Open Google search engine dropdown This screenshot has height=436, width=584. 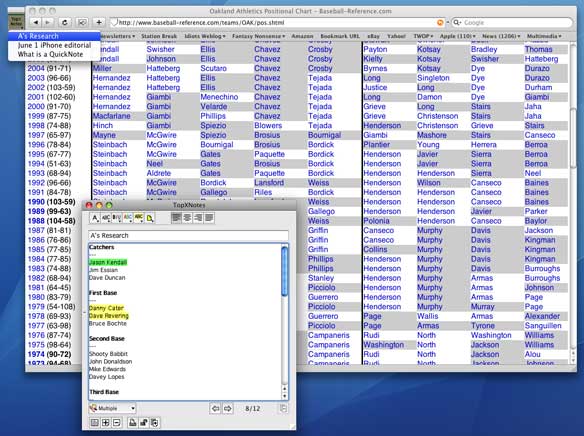(x=457, y=23)
